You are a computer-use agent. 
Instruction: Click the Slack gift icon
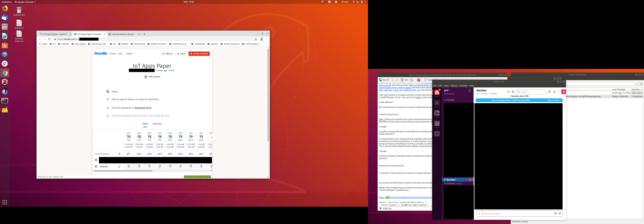563,92
